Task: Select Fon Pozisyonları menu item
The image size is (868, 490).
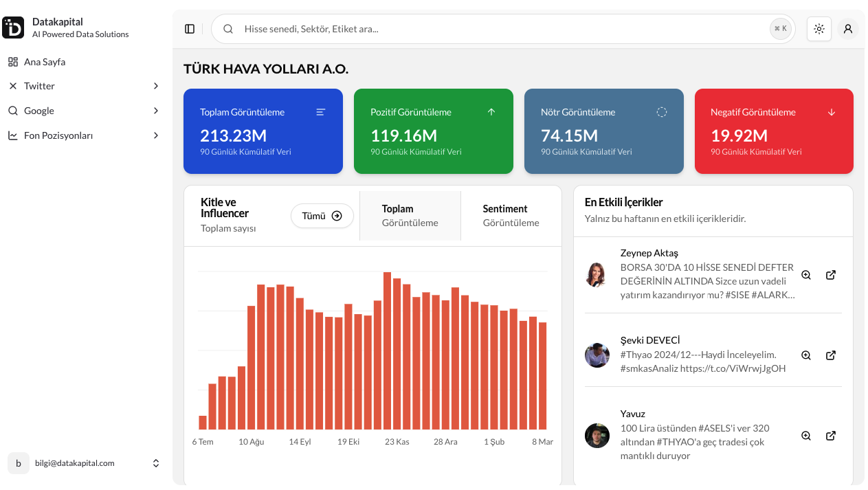Action: coord(85,135)
